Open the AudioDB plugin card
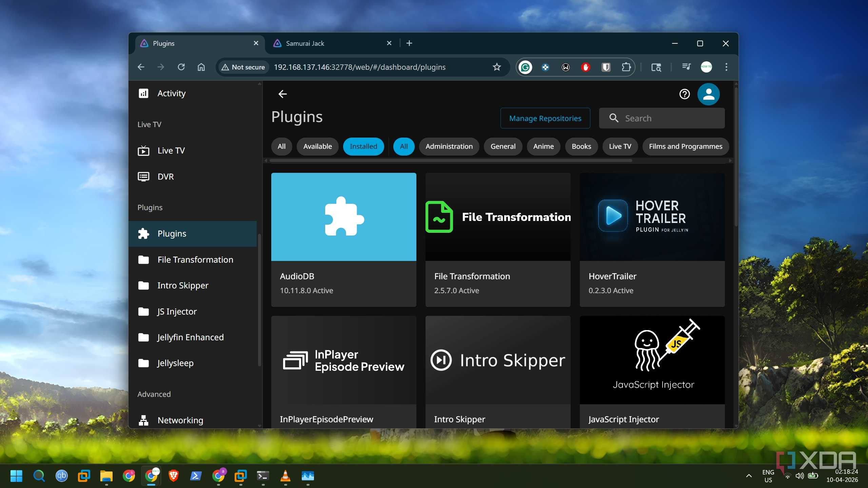 (x=343, y=240)
